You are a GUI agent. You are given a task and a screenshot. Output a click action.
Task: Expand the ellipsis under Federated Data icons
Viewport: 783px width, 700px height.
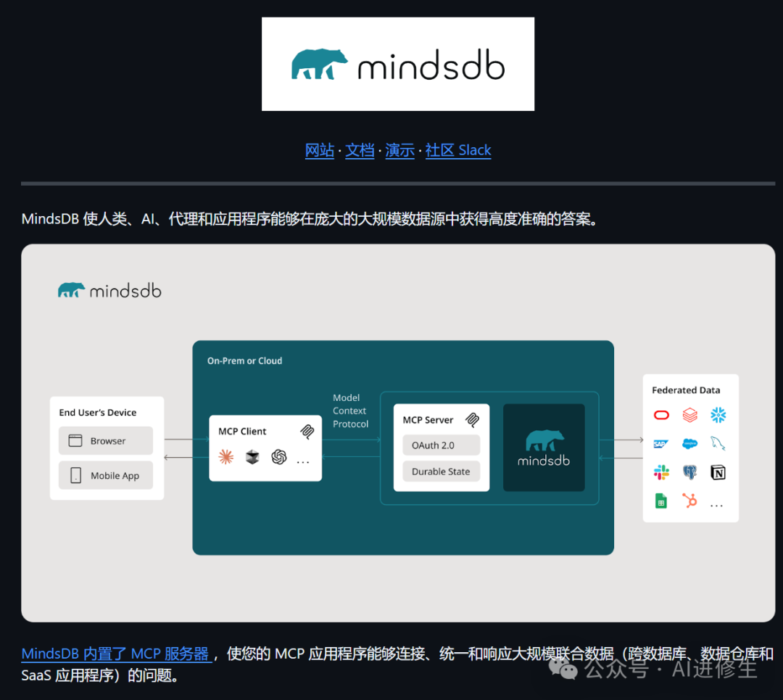click(717, 506)
